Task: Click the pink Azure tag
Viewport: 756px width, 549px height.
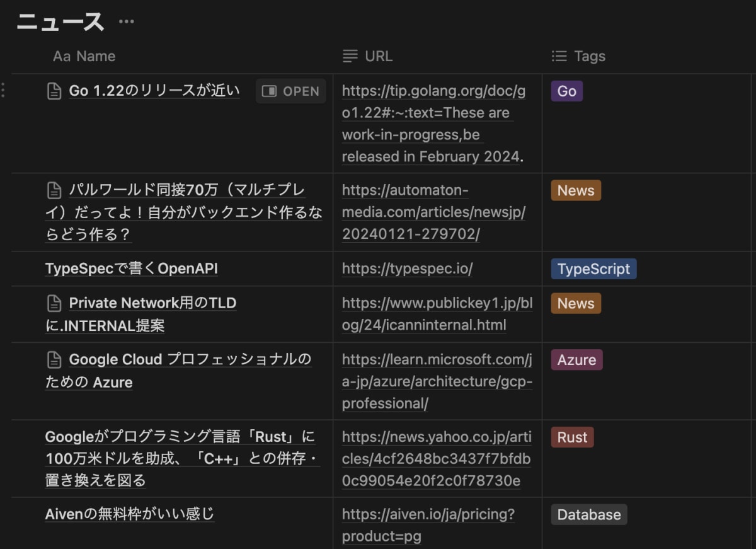Action: tap(576, 360)
